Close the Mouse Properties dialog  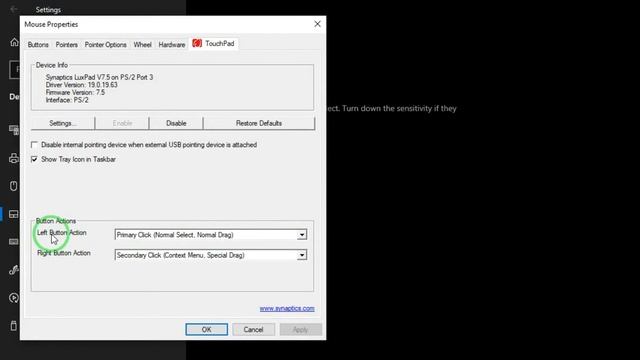pyautogui.click(x=317, y=24)
